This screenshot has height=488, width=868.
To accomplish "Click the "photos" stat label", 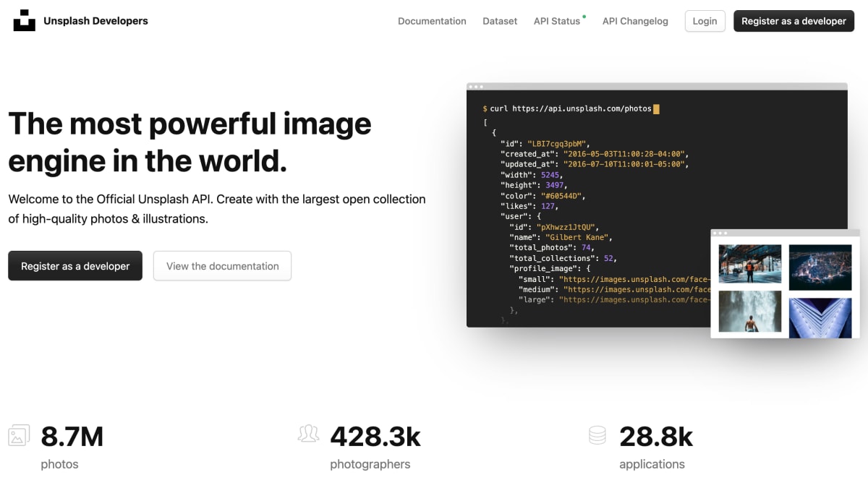I will (x=59, y=464).
